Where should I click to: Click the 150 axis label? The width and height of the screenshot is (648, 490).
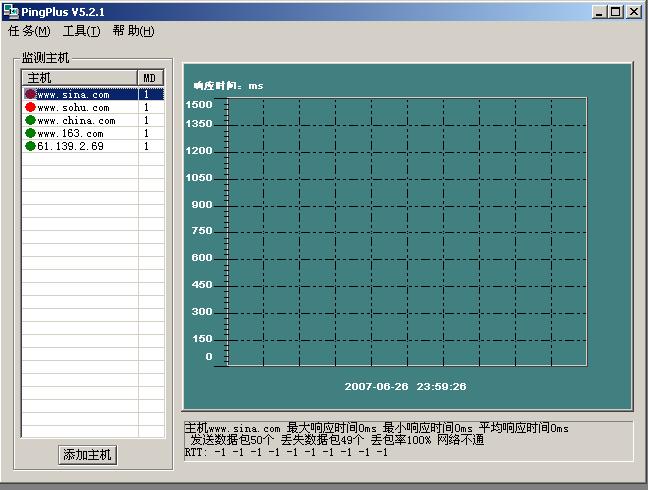pyautogui.click(x=202, y=338)
